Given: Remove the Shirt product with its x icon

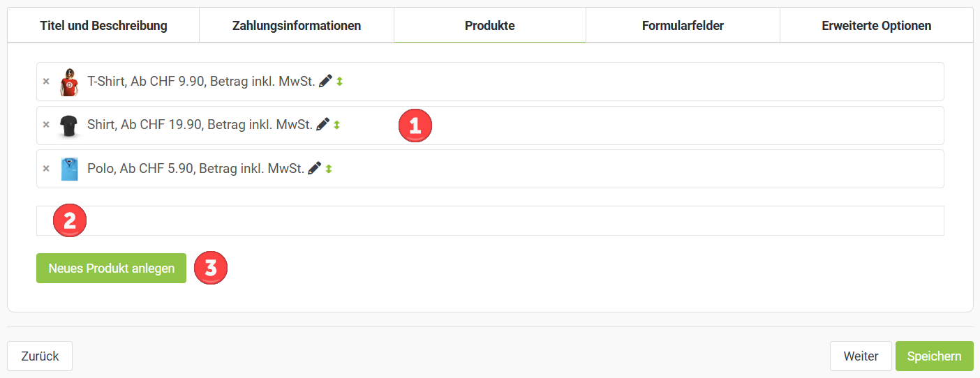Looking at the screenshot, I should click(46, 125).
